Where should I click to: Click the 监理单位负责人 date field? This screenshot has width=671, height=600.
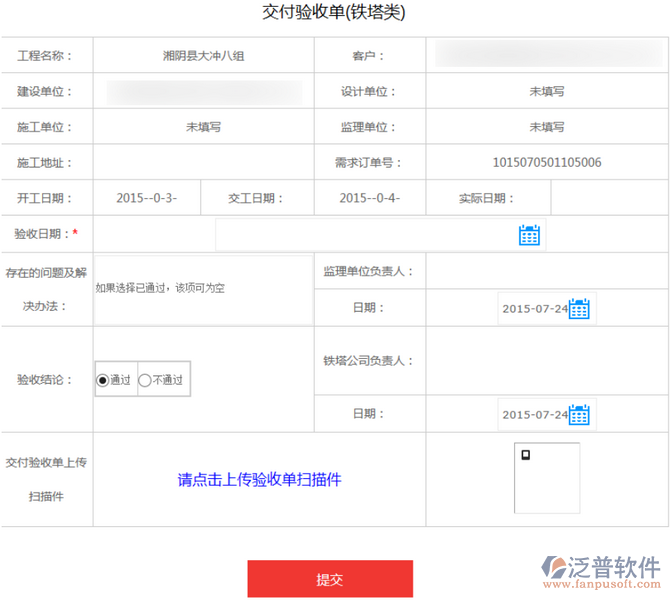(533, 309)
